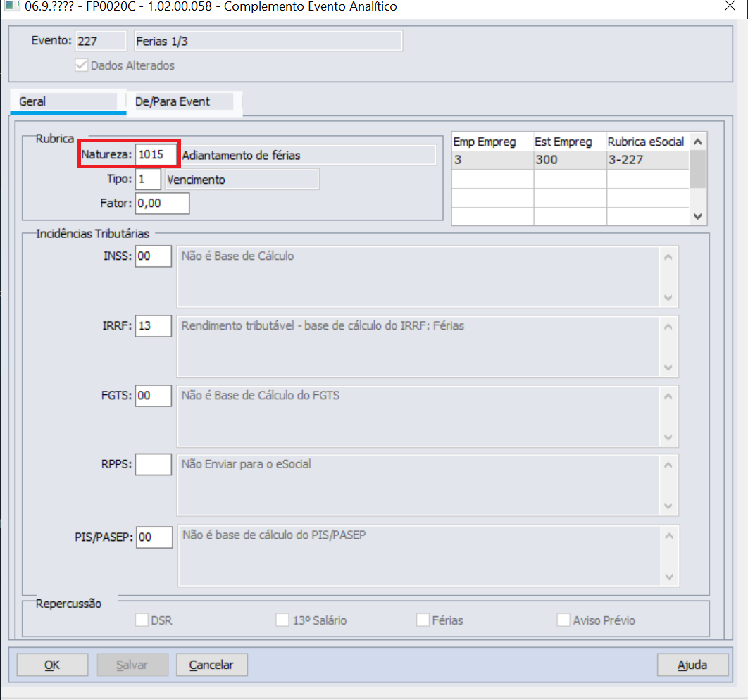Click the Adiantamento de férias description

(308, 155)
